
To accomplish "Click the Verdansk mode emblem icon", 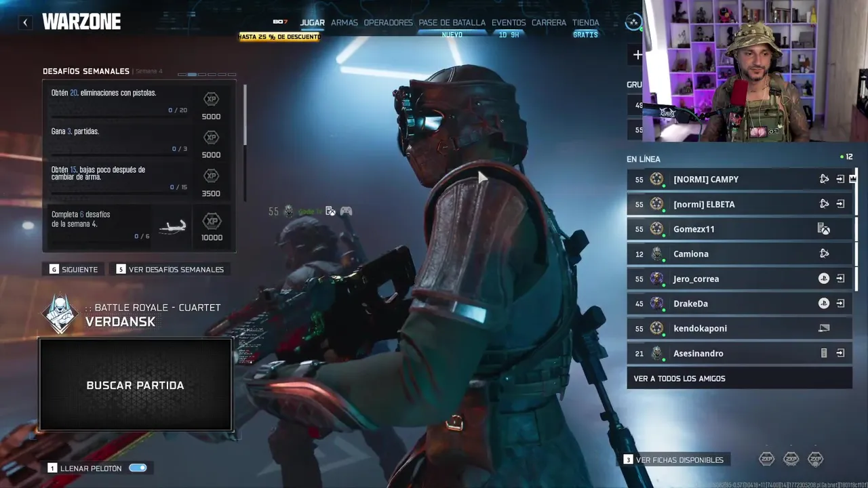I will click(x=60, y=314).
